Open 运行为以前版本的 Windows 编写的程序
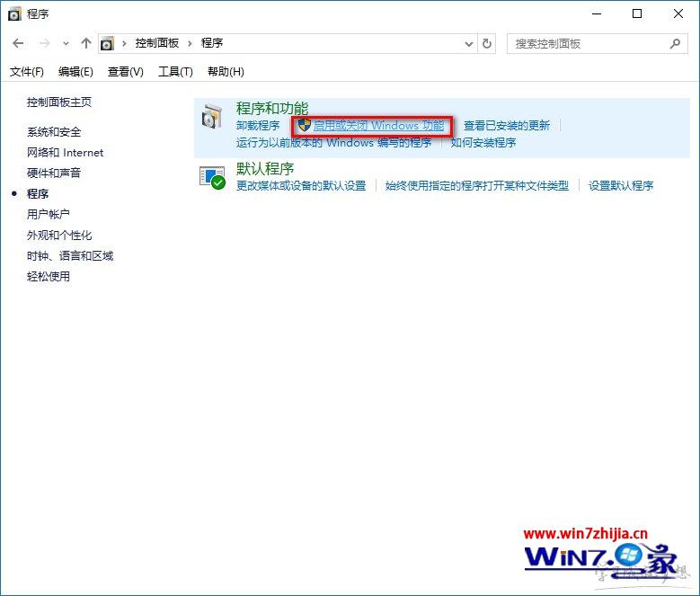This screenshot has width=700, height=596. pyautogui.click(x=333, y=143)
